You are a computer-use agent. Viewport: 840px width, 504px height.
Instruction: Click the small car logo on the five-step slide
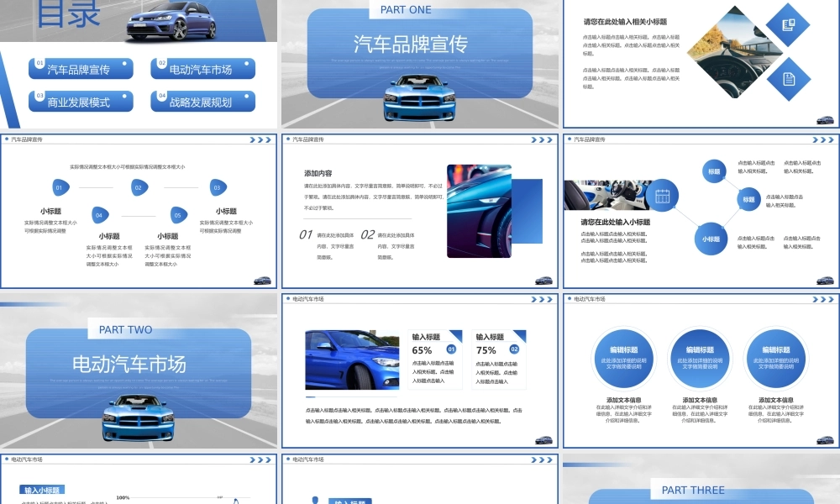[262, 280]
